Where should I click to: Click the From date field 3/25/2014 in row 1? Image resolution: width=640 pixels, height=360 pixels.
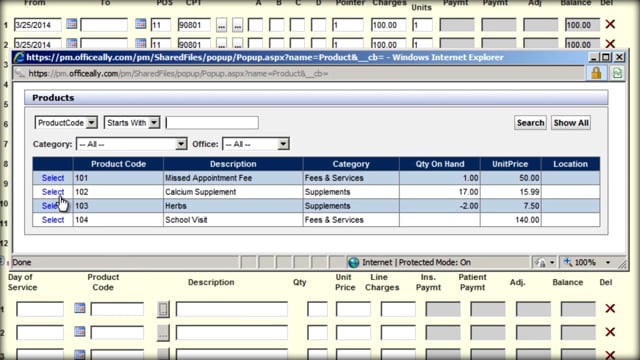point(38,25)
